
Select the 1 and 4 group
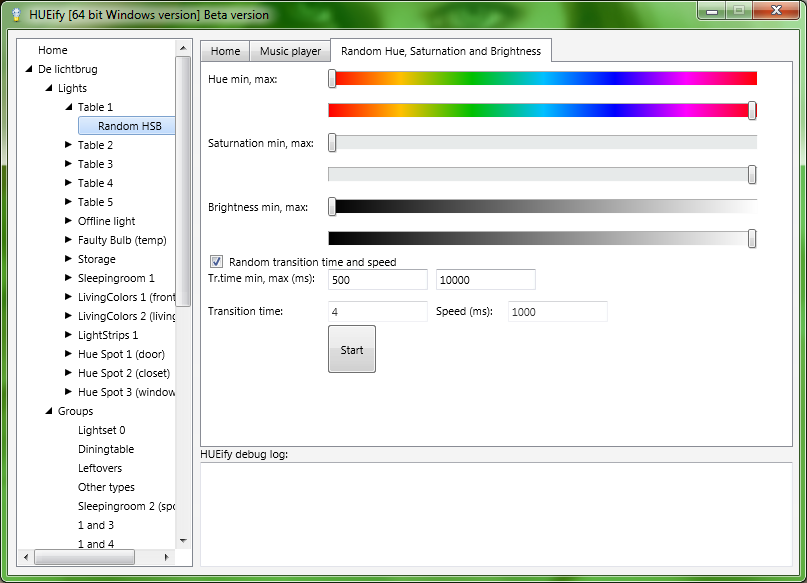click(x=96, y=544)
